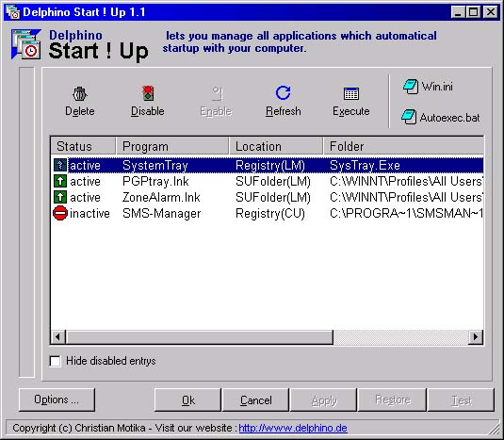This screenshot has width=504, height=440.
Task: Sort the list by the Status column header
Action: (x=83, y=146)
